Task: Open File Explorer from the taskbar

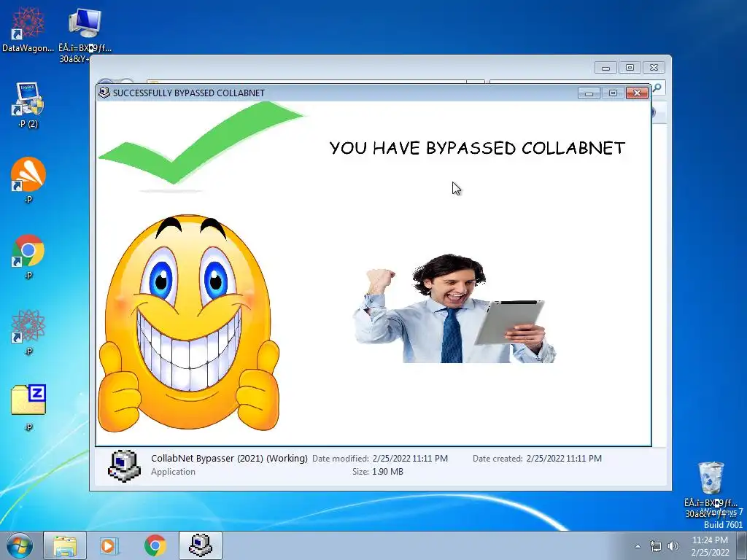Action: coord(65,545)
